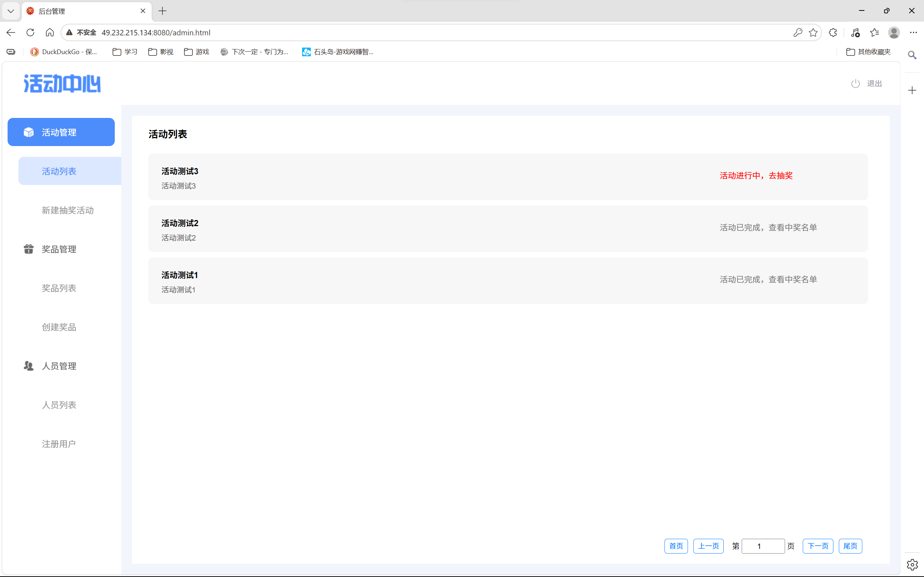Jump to the last page with 尾页
Image resolution: width=924 pixels, height=577 pixels.
click(850, 546)
